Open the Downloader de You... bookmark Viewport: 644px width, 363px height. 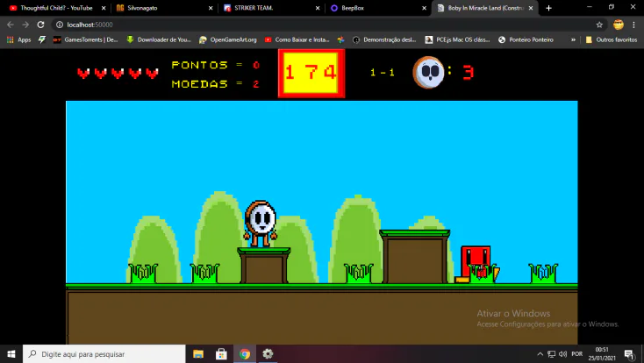[159, 39]
